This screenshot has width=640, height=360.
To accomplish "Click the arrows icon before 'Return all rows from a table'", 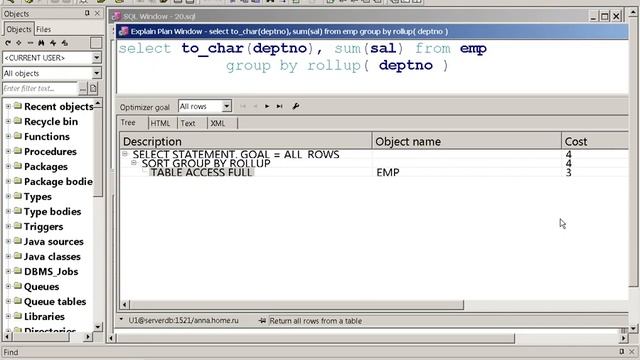I will (x=262, y=321).
